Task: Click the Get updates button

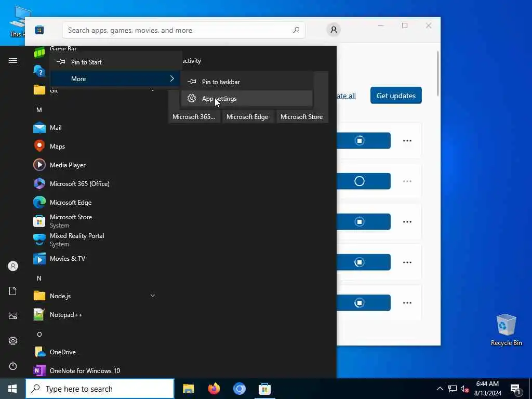Action: click(396, 96)
